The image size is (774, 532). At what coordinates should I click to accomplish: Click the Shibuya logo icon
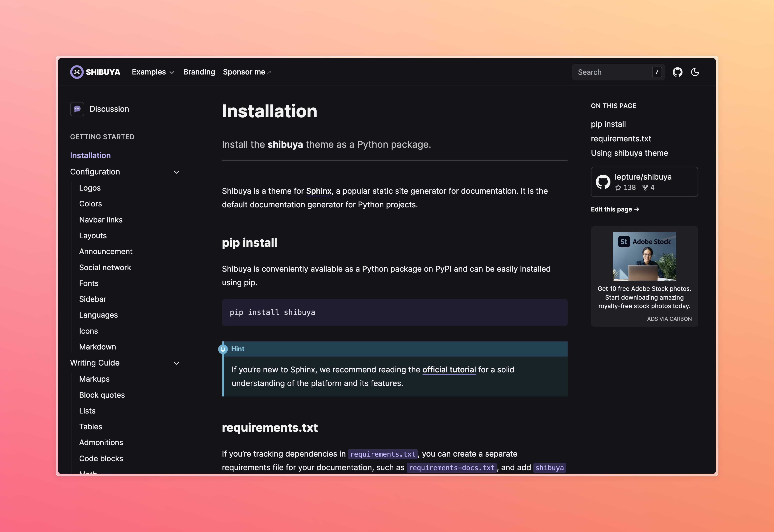77,72
